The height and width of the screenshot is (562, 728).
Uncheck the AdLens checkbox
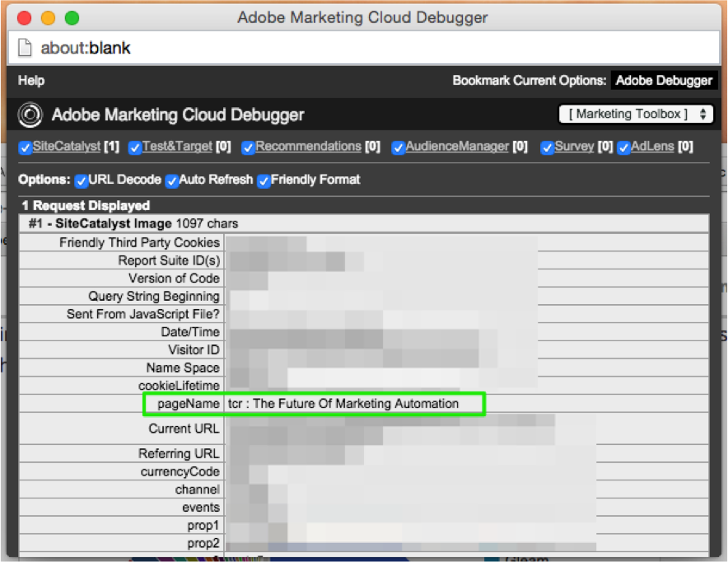pyautogui.click(x=623, y=148)
